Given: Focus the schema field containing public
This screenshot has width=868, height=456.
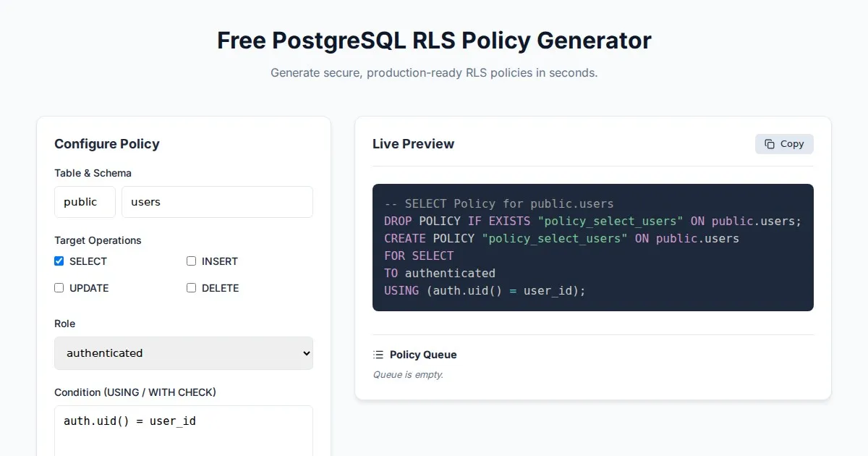Looking at the screenshot, I should click(x=85, y=202).
